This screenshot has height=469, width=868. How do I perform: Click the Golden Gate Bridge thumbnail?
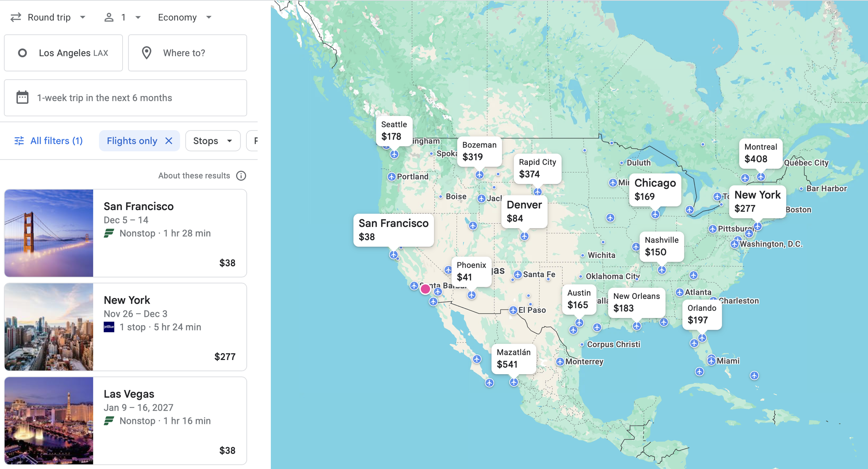pos(49,233)
